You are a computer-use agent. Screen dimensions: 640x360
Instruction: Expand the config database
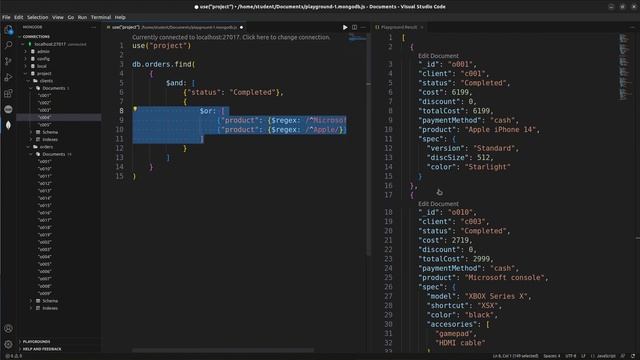[26, 59]
